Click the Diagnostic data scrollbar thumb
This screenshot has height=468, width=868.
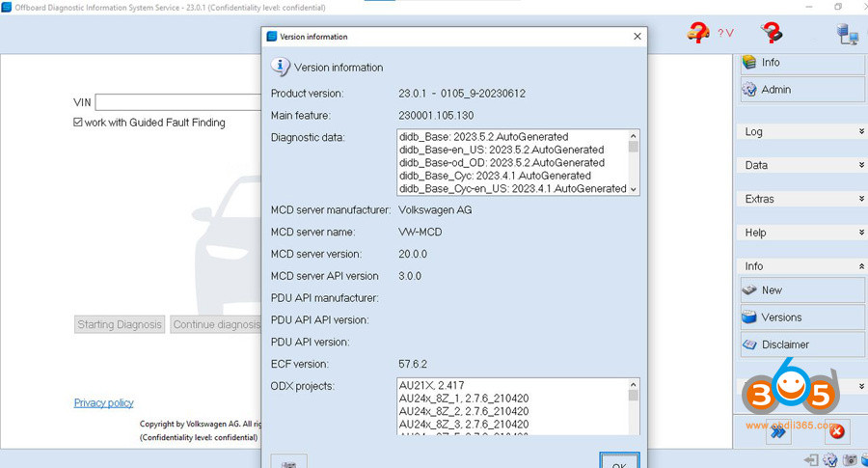pos(634,147)
